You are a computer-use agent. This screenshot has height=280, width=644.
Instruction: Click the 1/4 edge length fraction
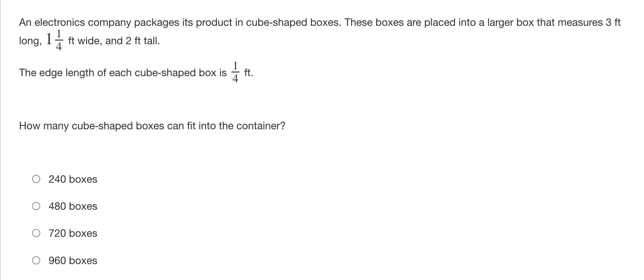(x=235, y=72)
